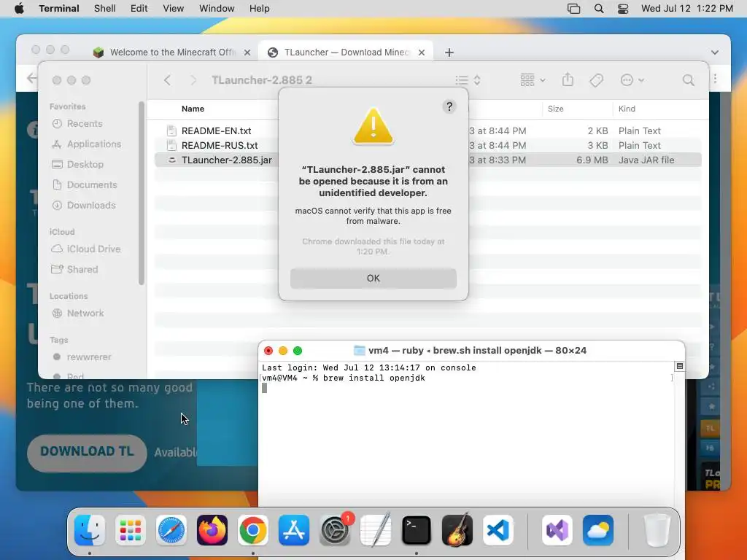Click the Finder tag icon

tap(596, 80)
